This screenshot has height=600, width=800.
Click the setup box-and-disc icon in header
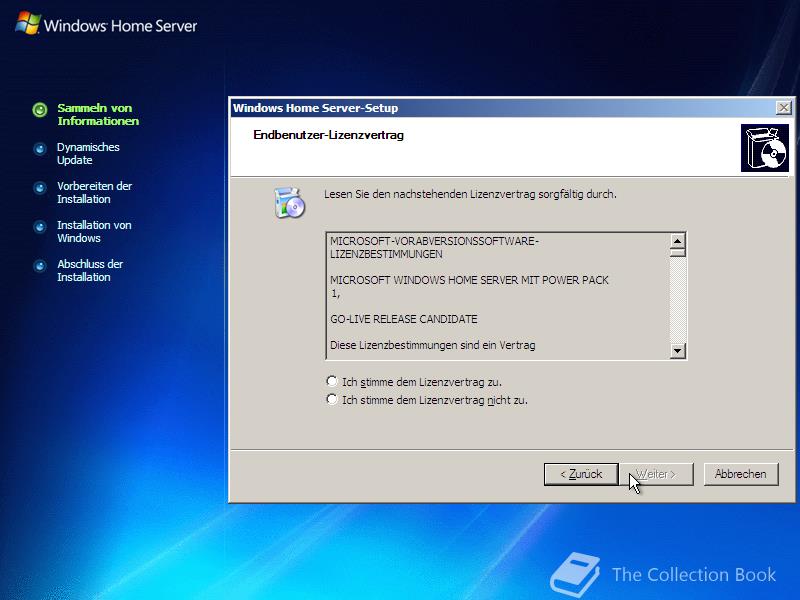[765, 147]
